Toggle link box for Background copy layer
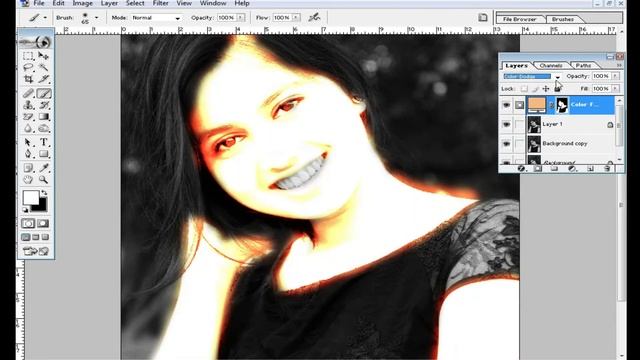Screen dimensions: 640x360 (x=519, y=144)
